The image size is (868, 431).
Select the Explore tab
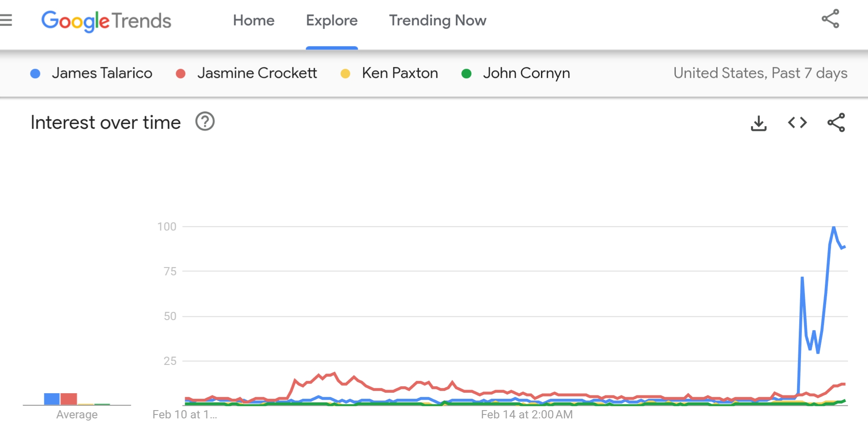331,20
